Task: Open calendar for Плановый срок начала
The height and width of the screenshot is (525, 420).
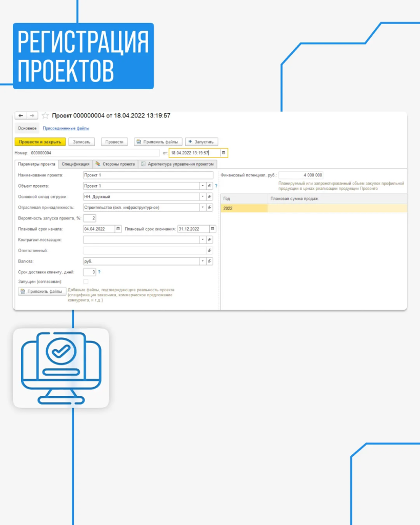Action: 118,229
